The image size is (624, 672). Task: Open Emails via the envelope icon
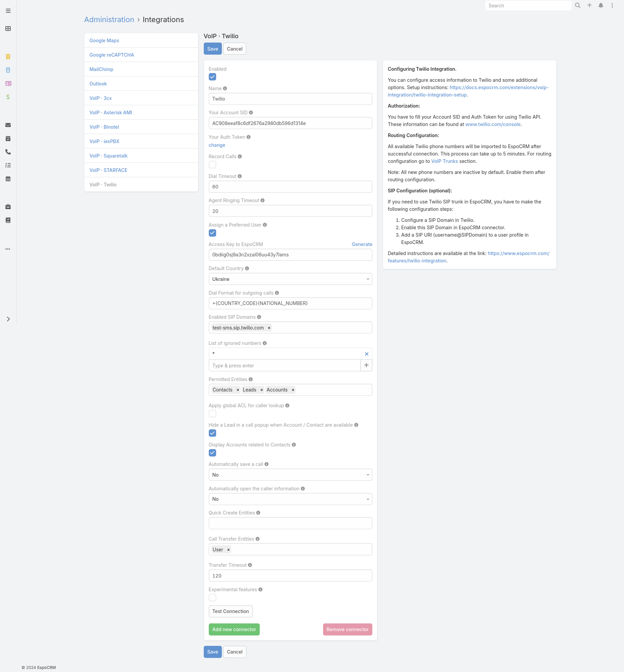pyautogui.click(x=8, y=125)
